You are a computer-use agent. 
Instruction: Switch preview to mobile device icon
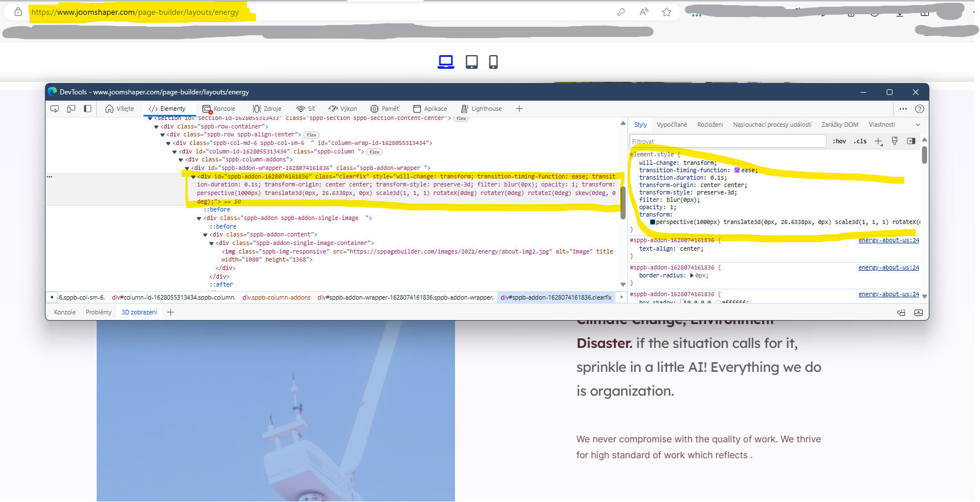(493, 62)
